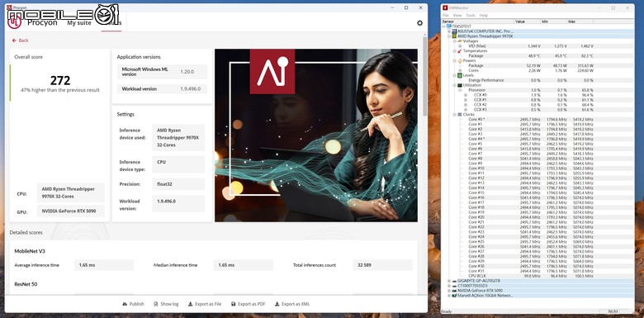The height and width of the screenshot is (318, 644).
Task: Open View menu in HWMonitor
Action: 457,15
